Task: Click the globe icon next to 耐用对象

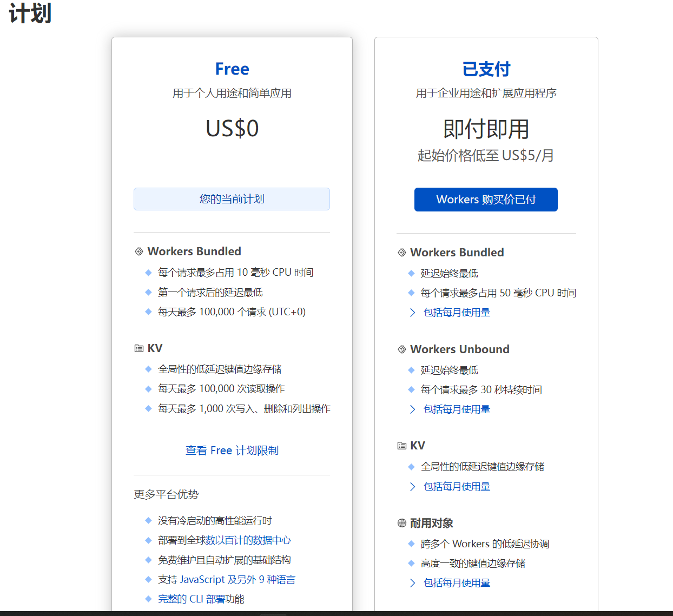Action: (x=402, y=523)
